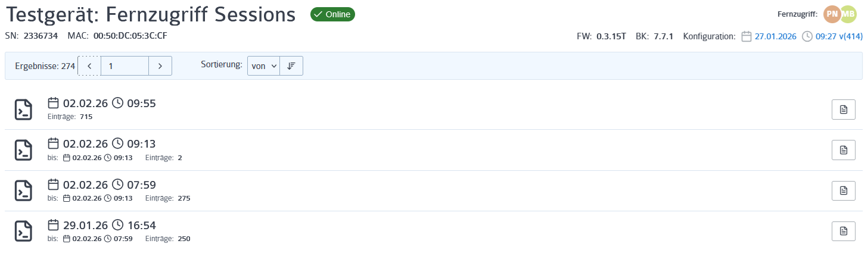The height and width of the screenshot is (253, 868).
Task: Click the PN remote access avatar
Action: tap(832, 14)
